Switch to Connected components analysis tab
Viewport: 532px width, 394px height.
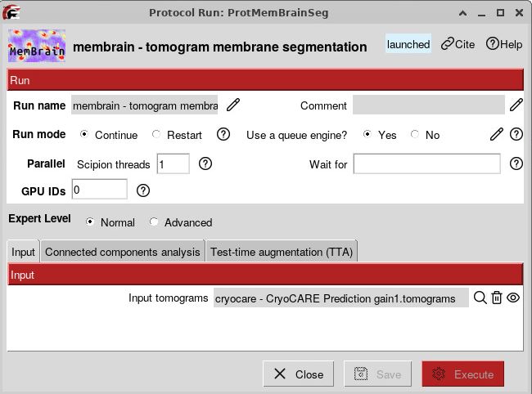123,252
